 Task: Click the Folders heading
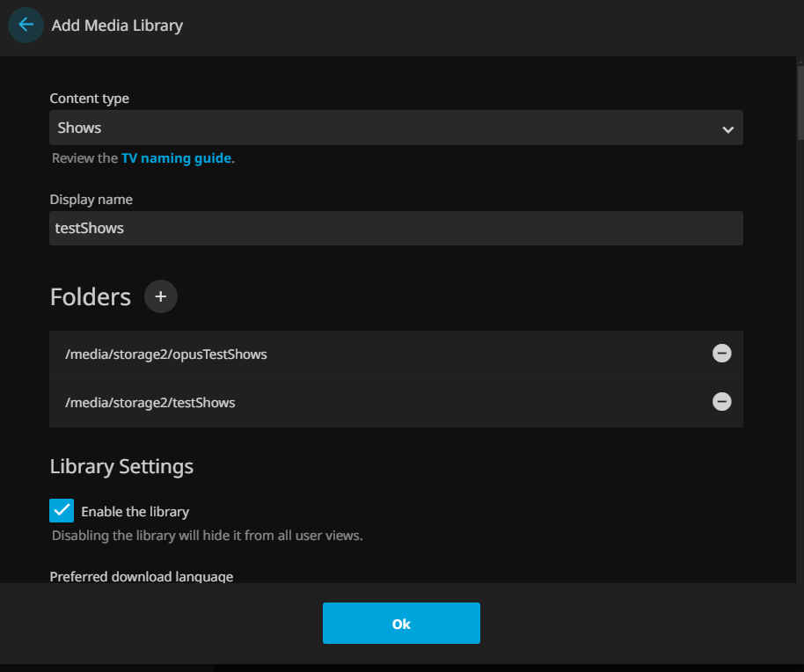(x=90, y=297)
